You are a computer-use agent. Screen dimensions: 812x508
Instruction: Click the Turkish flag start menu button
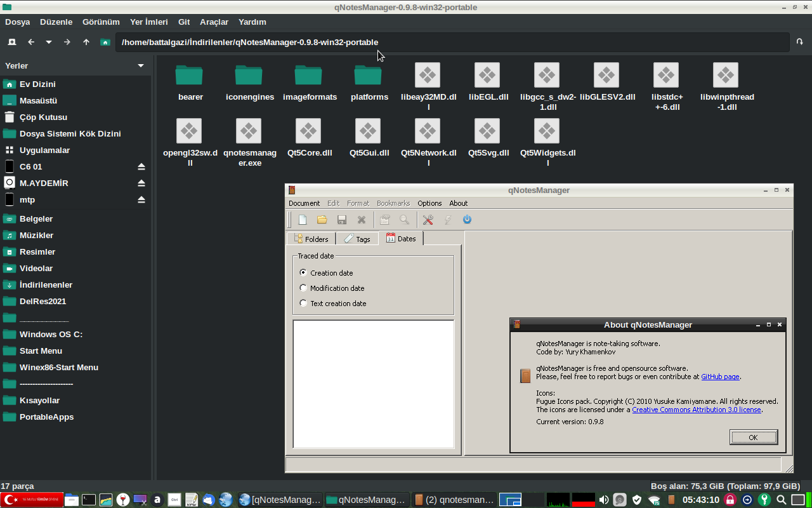(32, 500)
